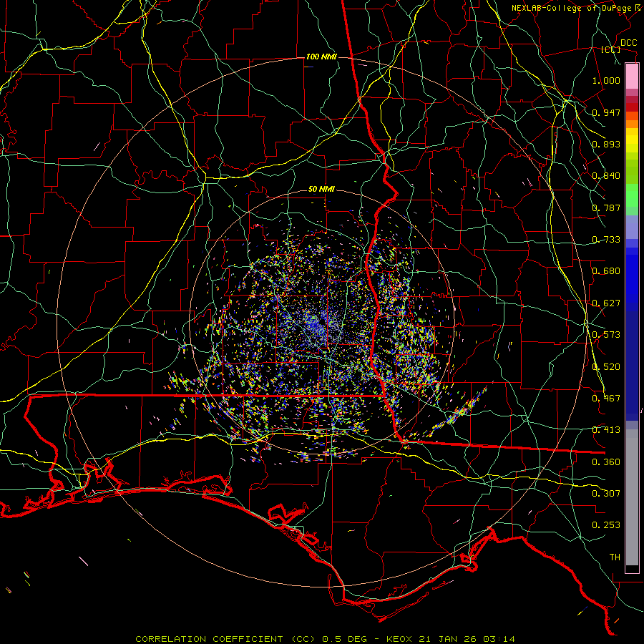Select the 0.467 scale value
The image size is (644, 644).
pyautogui.click(x=606, y=399)
